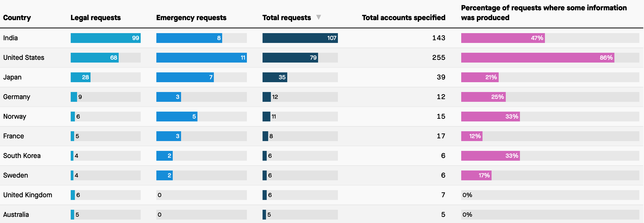644x223 pixels.
Task: Click the Emergency requests column header
Action: (191, 18)
